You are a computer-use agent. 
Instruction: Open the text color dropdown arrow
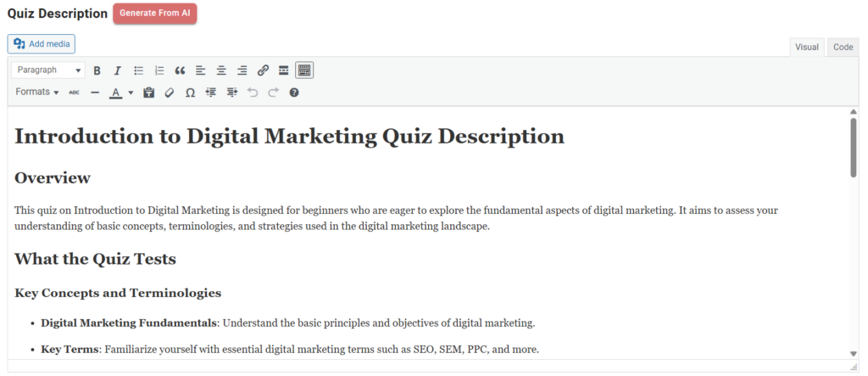131,93
